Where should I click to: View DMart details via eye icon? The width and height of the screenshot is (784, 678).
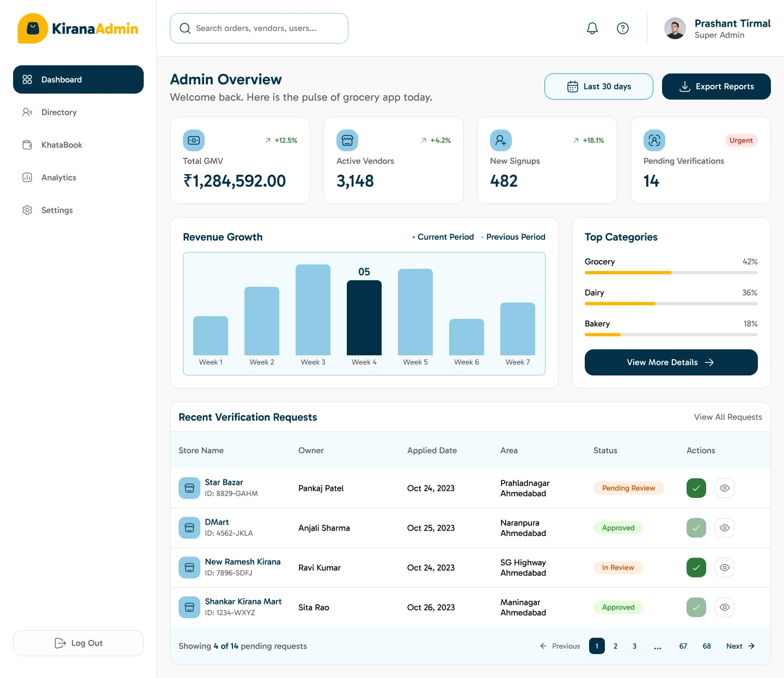(725, 528)
